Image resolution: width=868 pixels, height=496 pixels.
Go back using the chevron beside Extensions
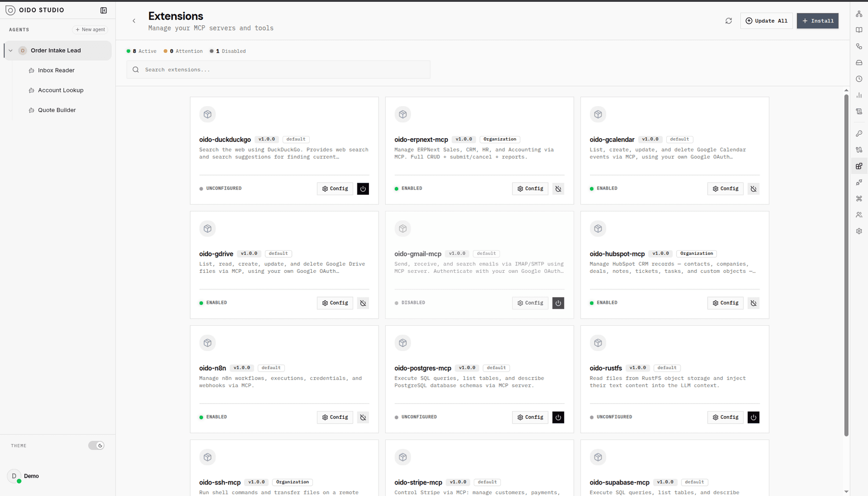pyautogui.click(x=134, y=21)
